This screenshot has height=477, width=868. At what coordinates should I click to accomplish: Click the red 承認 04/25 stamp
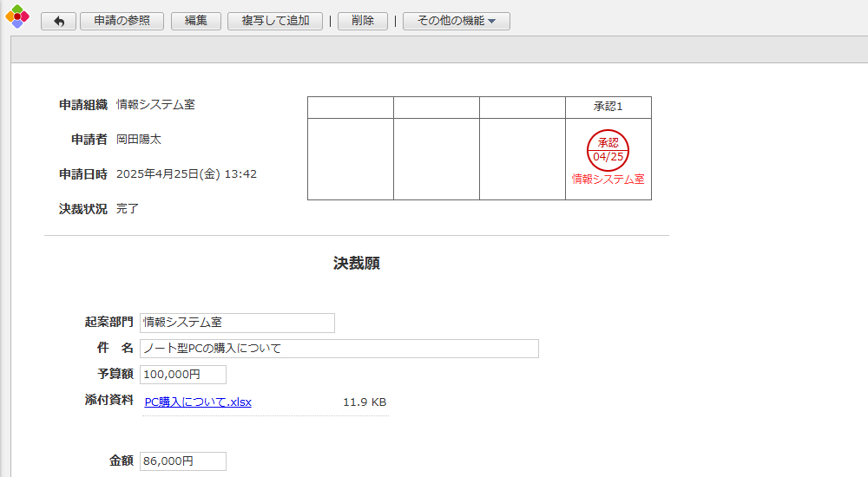(608, 149)
